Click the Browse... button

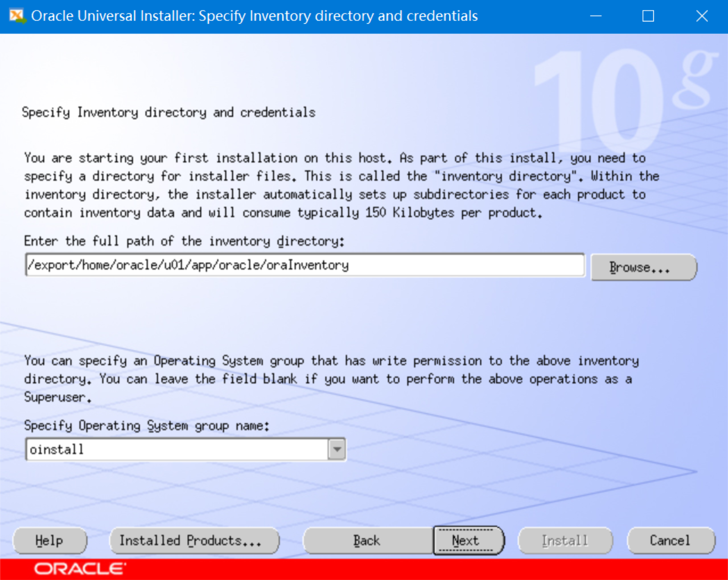[x=643, y=267]
